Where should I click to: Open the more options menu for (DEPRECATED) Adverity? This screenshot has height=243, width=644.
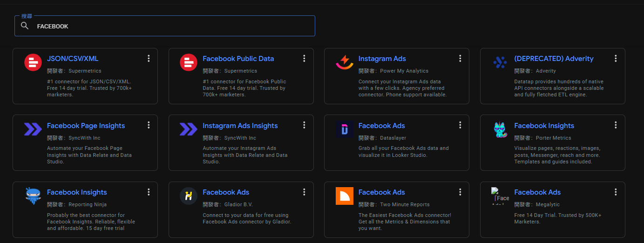616,58
